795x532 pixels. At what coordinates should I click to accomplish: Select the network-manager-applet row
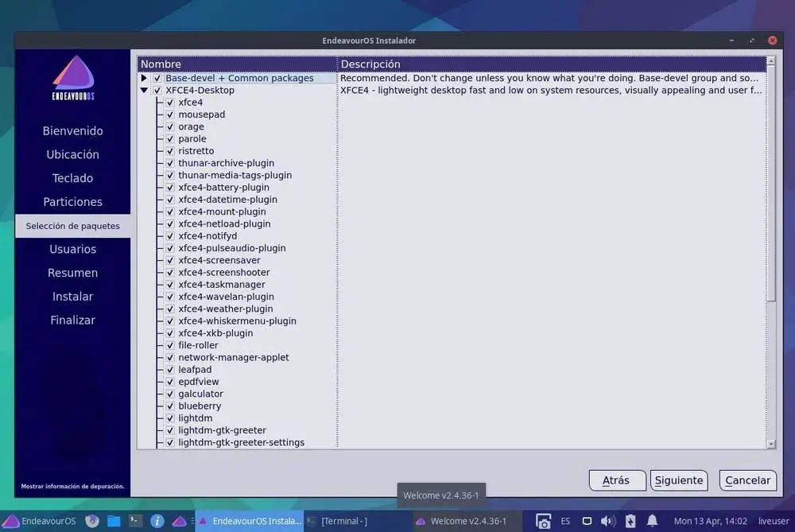[x=233, y=358]
